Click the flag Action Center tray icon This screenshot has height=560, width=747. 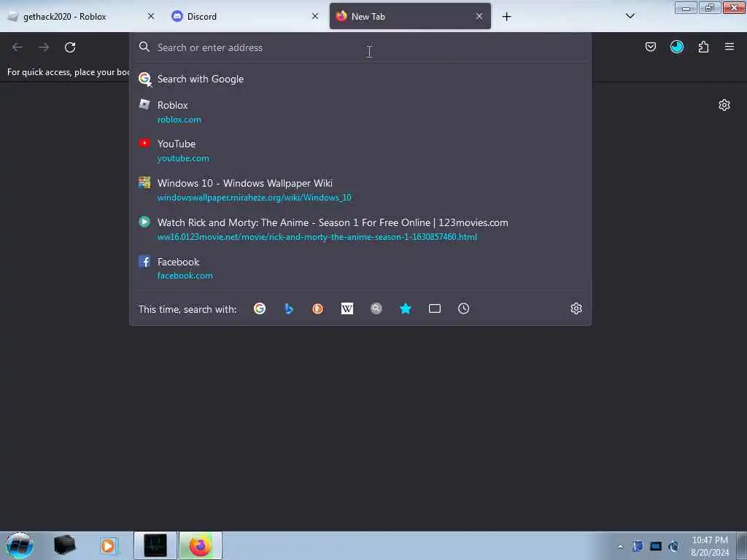point(638,546)
